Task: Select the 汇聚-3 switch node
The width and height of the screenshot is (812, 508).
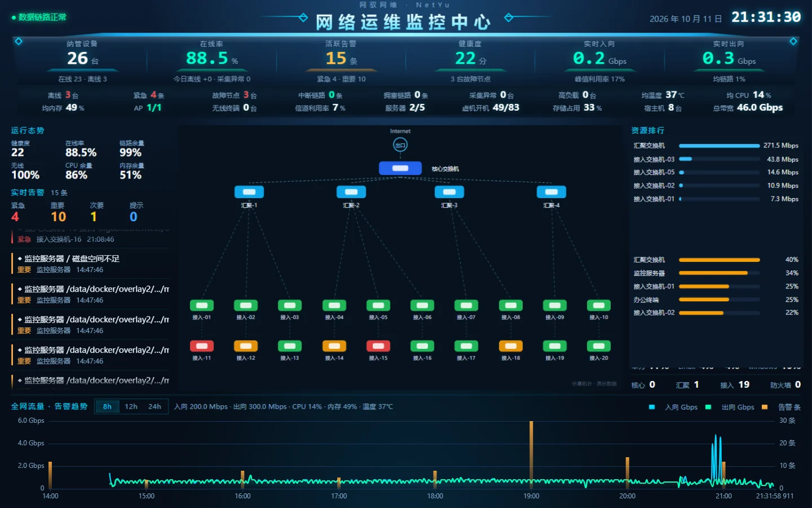Action: tap(449, 192)
